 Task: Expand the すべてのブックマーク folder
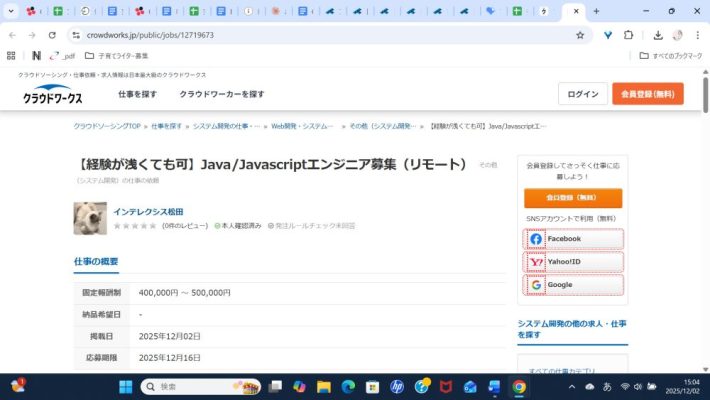[671, 56]
